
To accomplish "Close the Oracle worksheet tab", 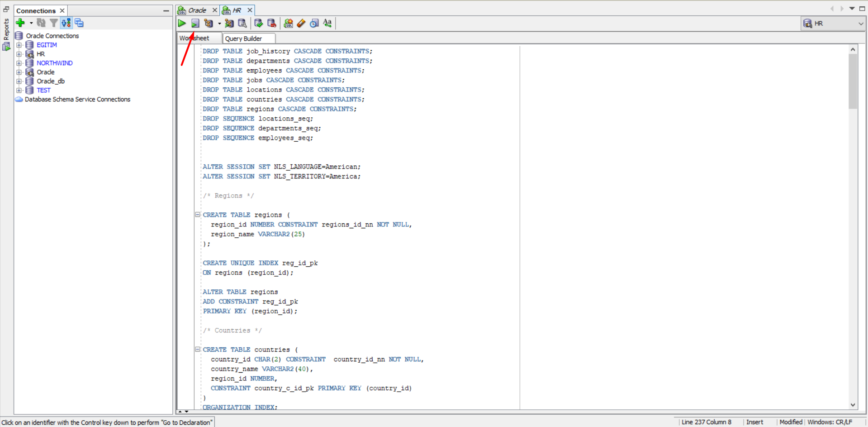I will coord(215,10).
